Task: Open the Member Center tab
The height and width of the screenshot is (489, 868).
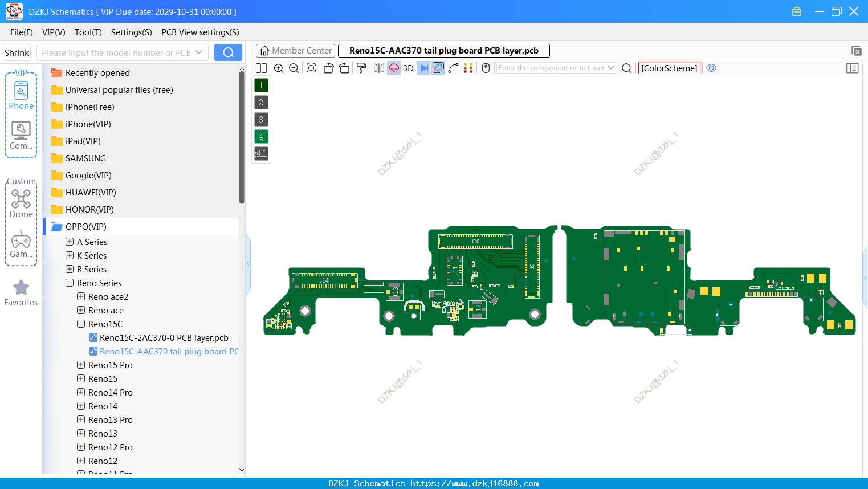Action: (x=295, y=51)
